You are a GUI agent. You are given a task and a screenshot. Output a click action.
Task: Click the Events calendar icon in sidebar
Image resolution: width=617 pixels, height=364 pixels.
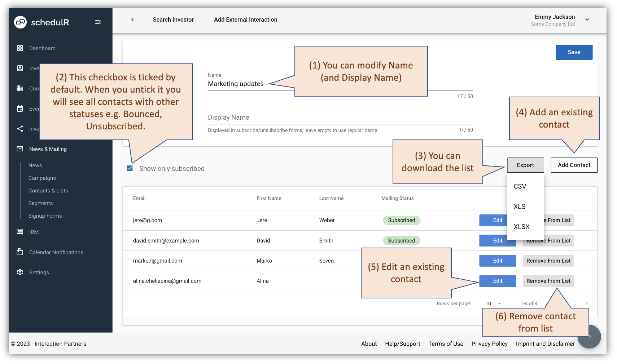tap(20, 108)
